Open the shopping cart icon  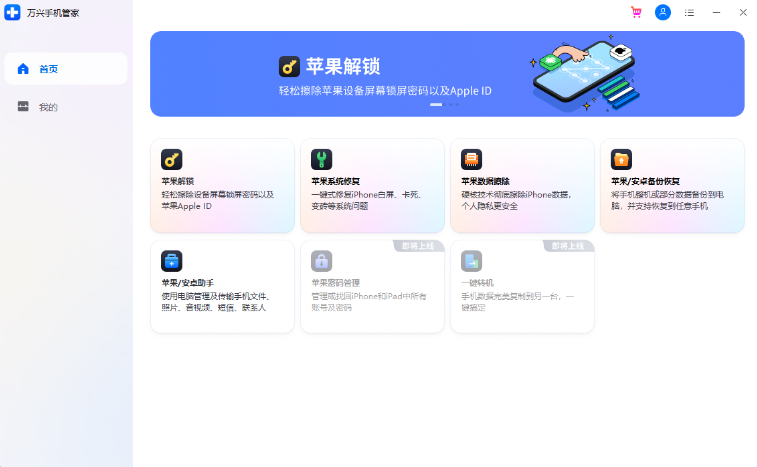636,12
